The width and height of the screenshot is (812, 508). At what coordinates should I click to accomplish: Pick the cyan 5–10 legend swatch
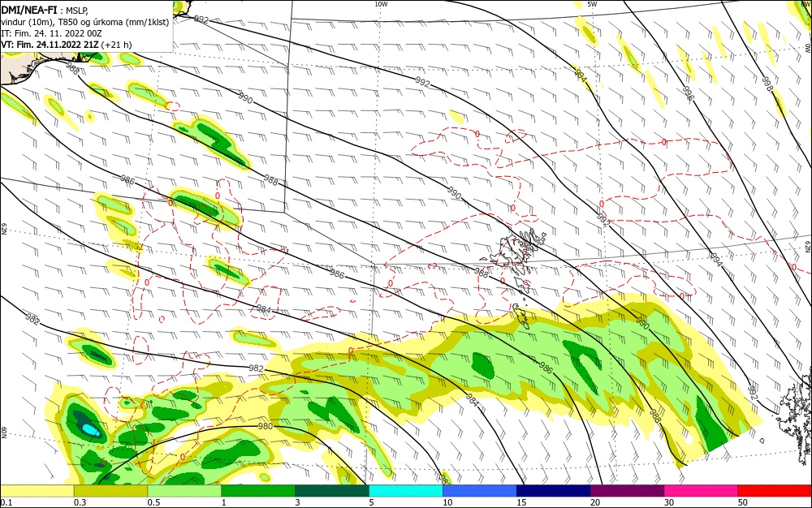pyautogui.click(x=405, y=491)
